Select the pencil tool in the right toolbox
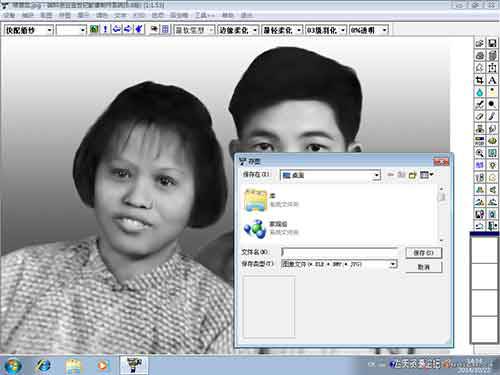This screenshot has height=375, width=500. 492,117
